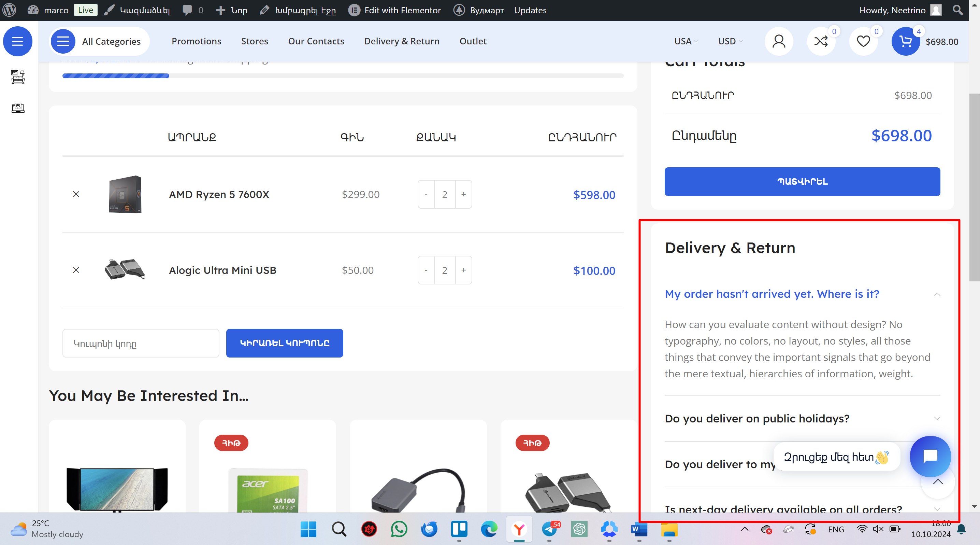Open File Explorer from the taskbar
980x545 pixels.
pos(669,529)
